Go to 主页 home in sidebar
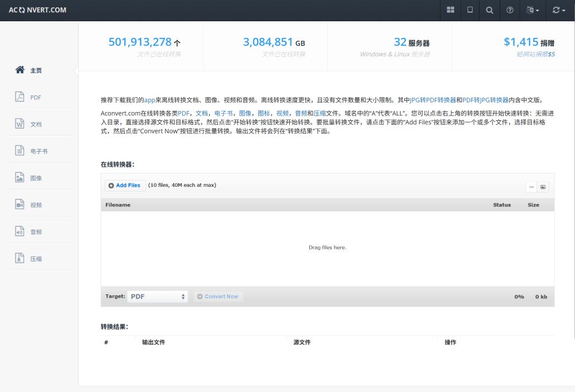 coord(36,70)
